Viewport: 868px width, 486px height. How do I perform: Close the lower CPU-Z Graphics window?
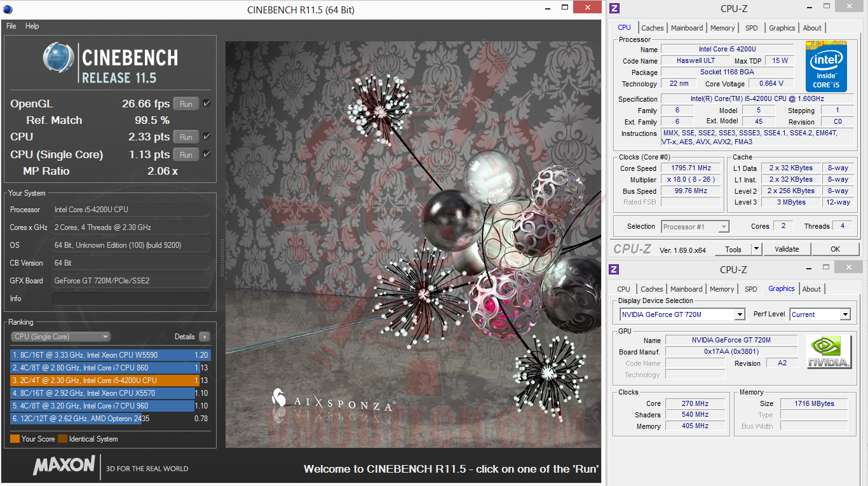850,267
